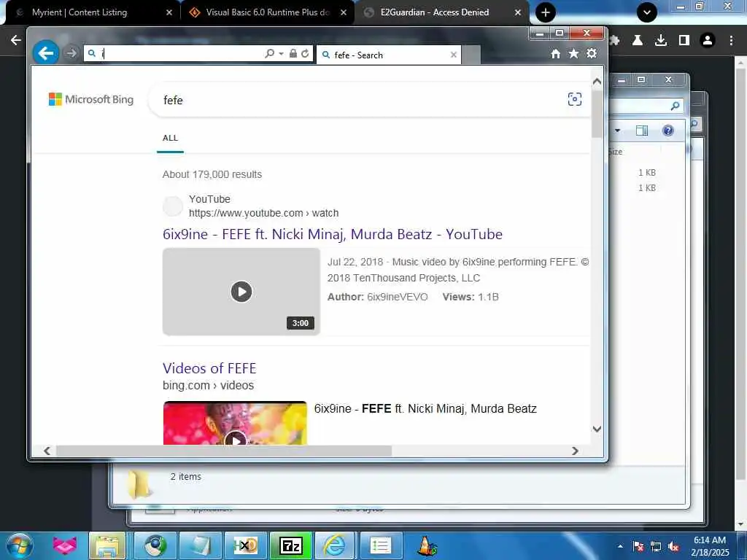The image size is (747, 560).
Task: Click the vertical scrollbar thumb in IE
Action: 597,114
